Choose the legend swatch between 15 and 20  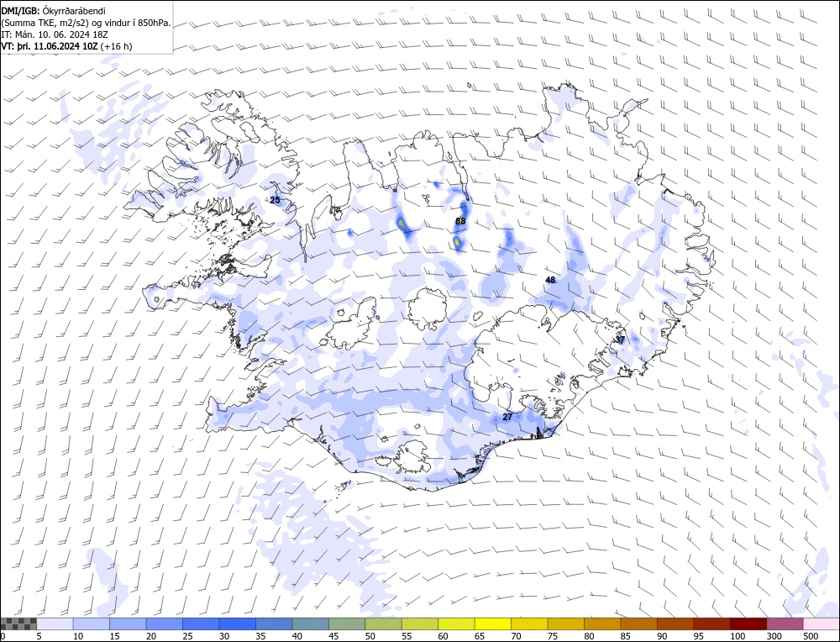tap(128, 624)
